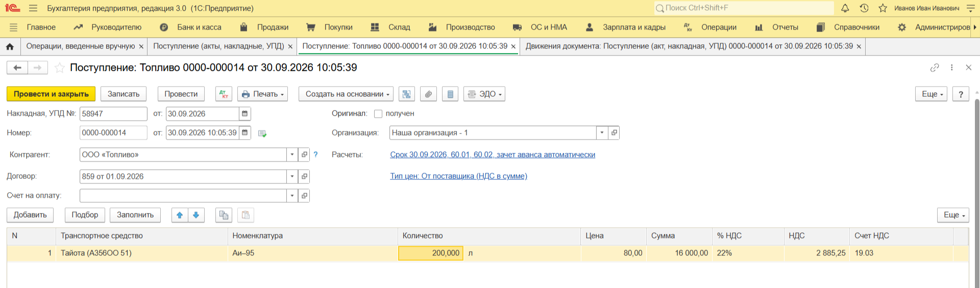Switch to Движения документа tab
Image resolution: width=980 pixels, height=288 pixels.
click(x=689, y=46)
